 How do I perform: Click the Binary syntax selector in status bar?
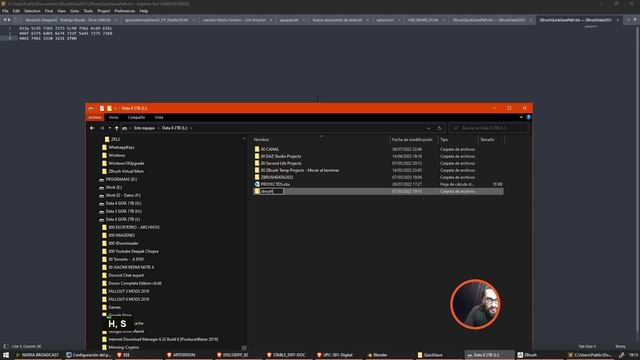pos(620,347)
